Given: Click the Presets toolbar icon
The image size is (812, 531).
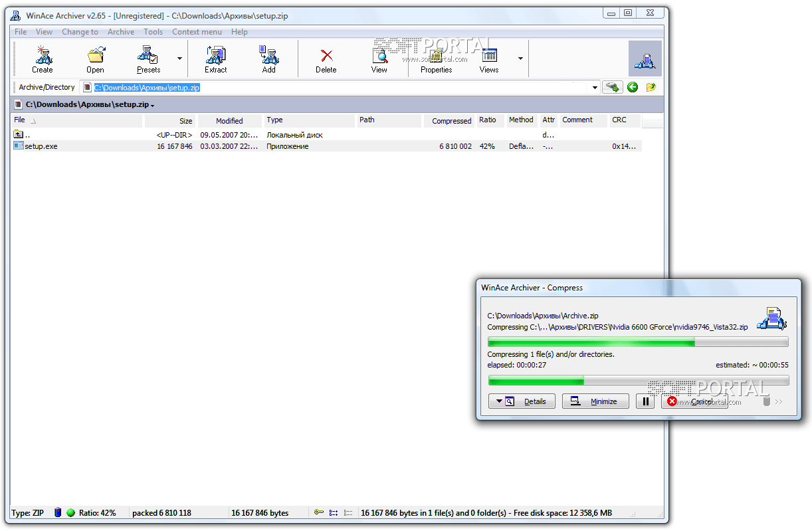Looking at the screenshot, I should pyautogui.click(x=148, y=54).
